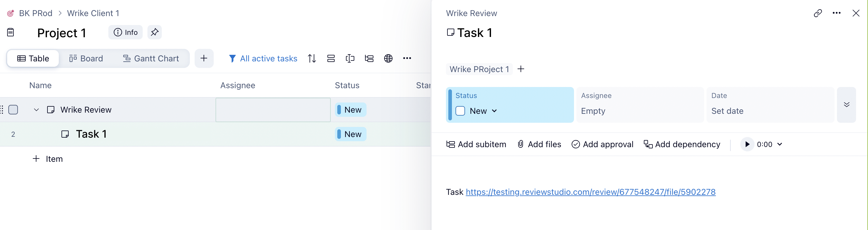Click the globe sharing icon in toolbar
The image size is (868, 230).
click(x=388, y=58)
